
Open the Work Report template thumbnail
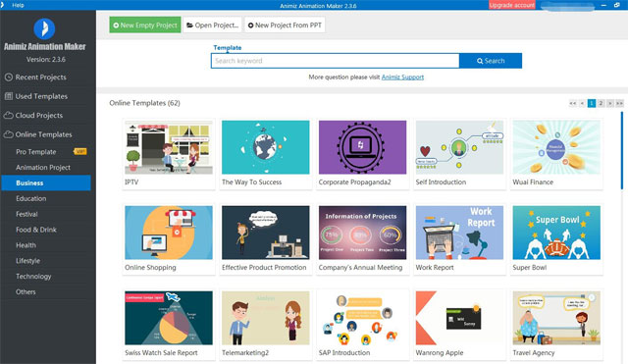(459, 233)
